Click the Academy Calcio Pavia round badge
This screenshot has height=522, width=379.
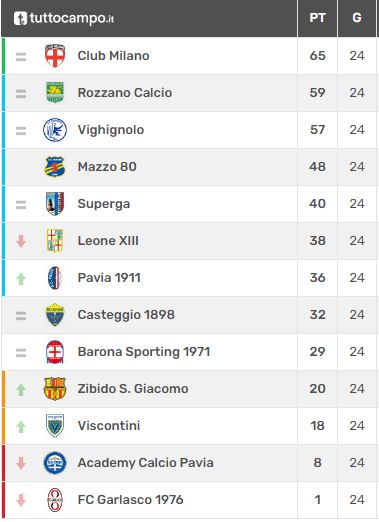coord(55,463)
